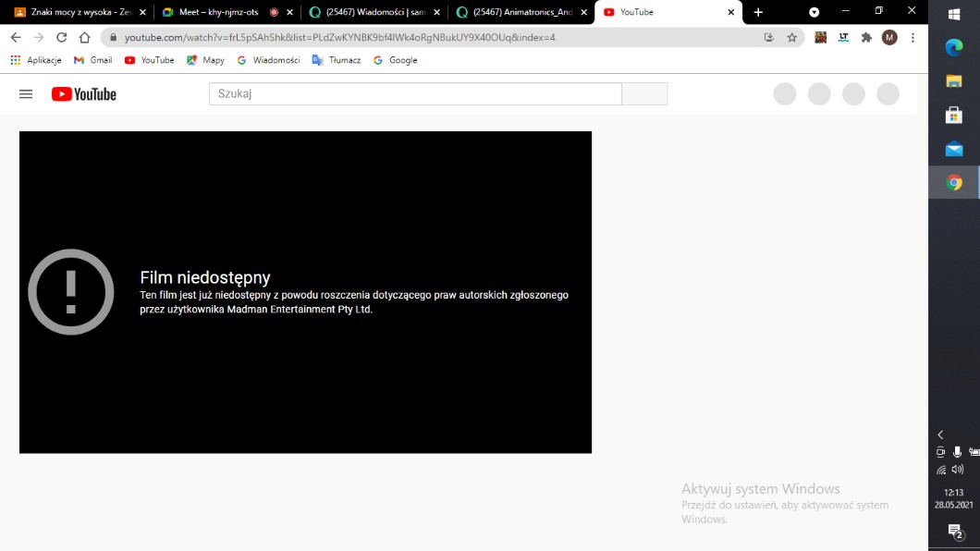The height and width of the screenshot is (551, 980).
Task: Reload the page using the refresh icon
Action: (61, 38)
